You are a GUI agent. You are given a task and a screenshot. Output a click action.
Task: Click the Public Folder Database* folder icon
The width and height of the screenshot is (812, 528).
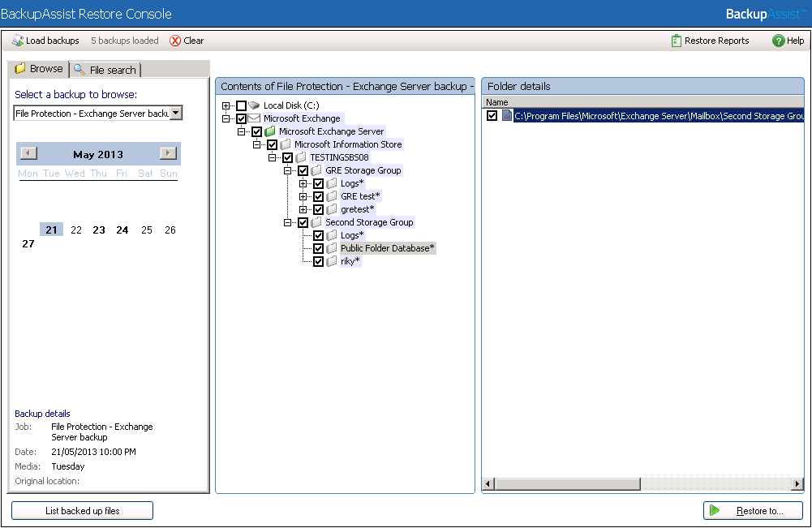pos(332,248)
